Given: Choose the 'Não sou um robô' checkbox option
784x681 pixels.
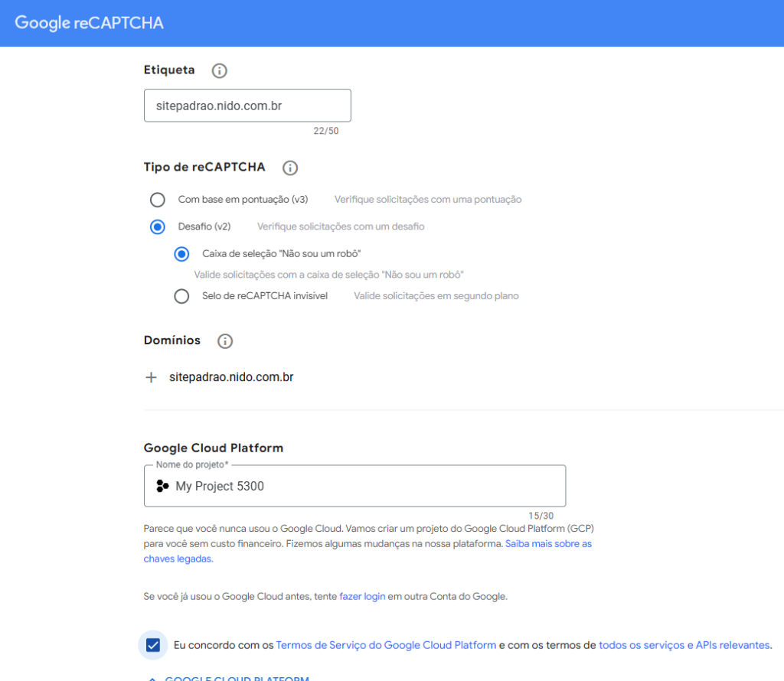Looking at the screenshot, I should click(x=181, y=254).
